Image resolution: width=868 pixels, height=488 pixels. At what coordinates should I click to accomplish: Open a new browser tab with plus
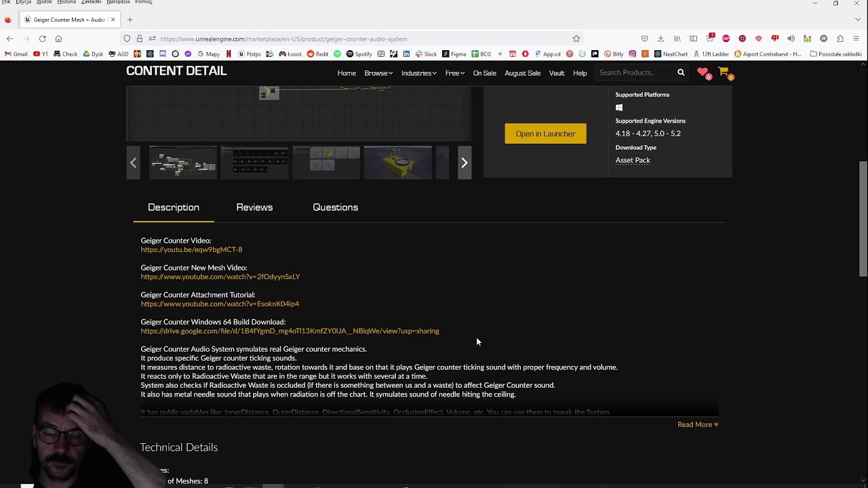[130, 20]
